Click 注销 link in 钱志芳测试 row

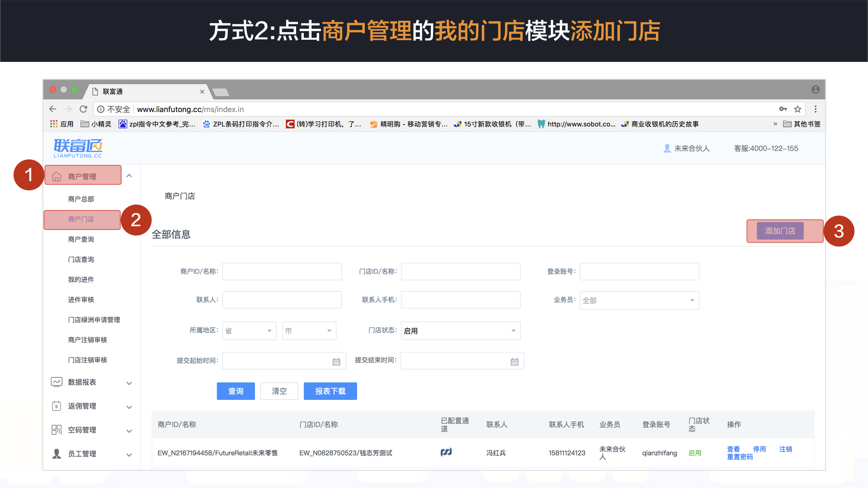click(786, 449)
